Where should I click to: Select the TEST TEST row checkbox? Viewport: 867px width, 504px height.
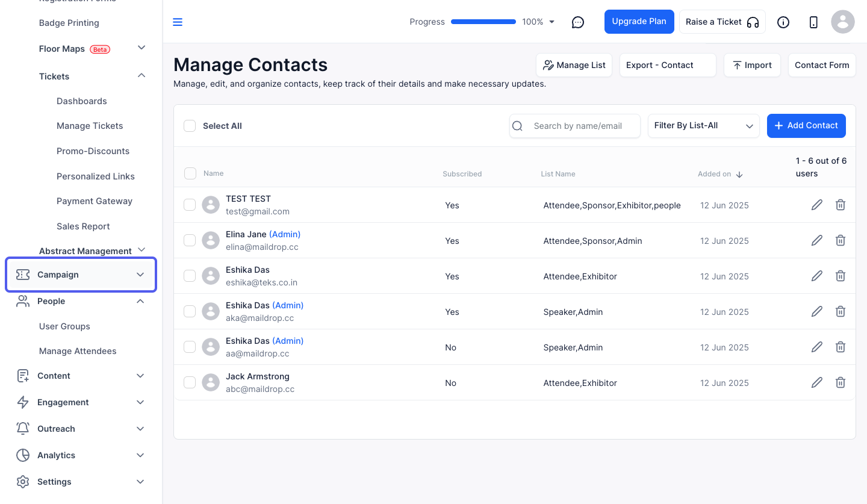[x=190, y=205]
